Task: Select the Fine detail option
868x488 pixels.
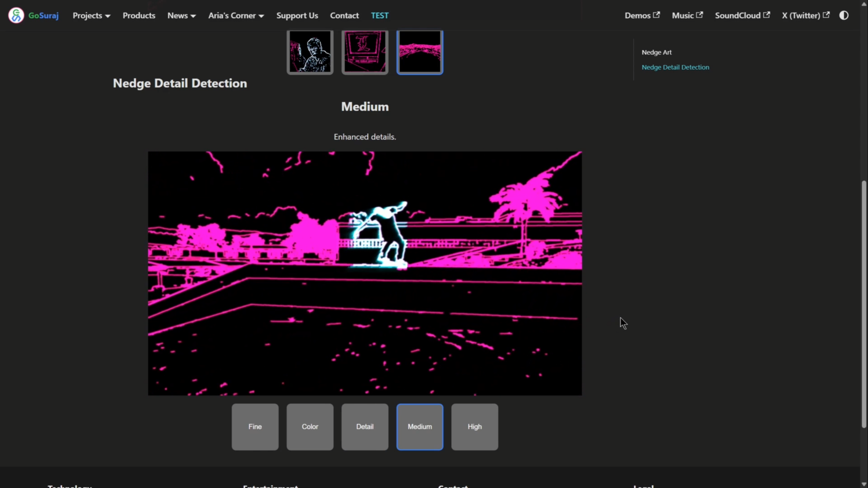Action: 255,427
